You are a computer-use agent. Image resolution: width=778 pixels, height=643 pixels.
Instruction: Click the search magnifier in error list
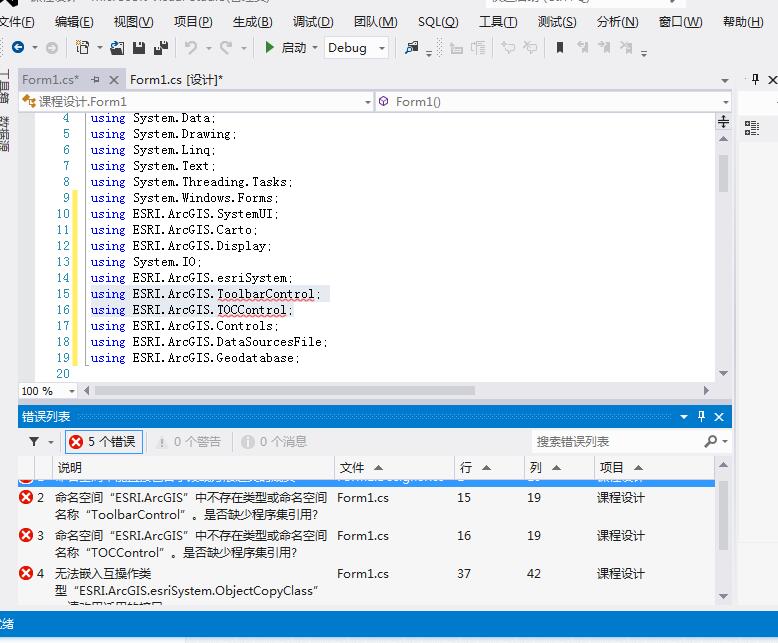pos(711,441)
